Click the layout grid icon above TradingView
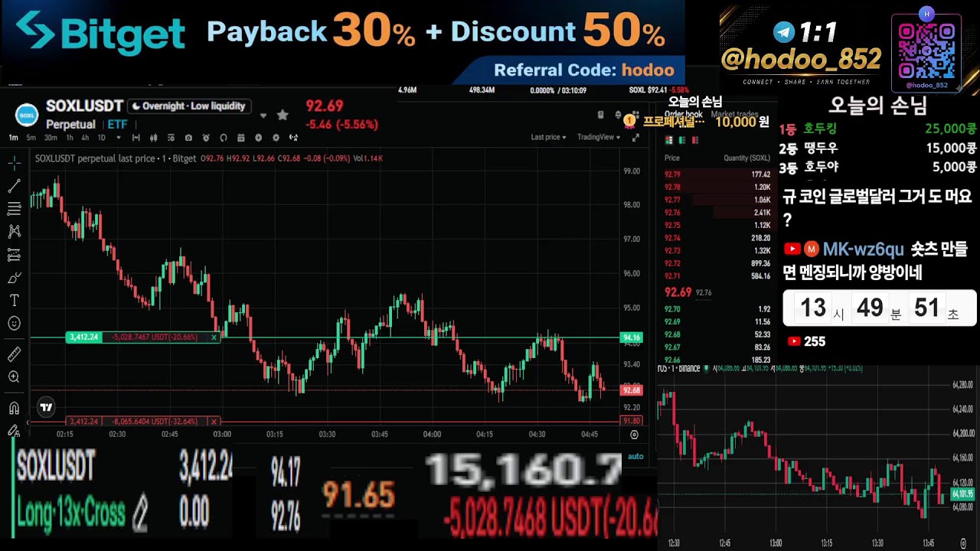980x551 pixels. pyautogui.click(x=637, y=115)
